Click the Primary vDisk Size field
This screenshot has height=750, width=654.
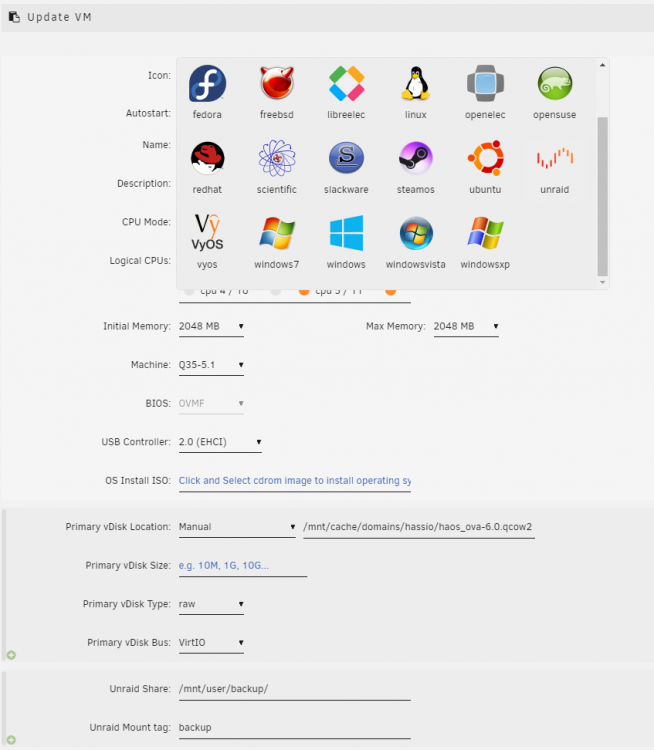click(x=243, y=565)
